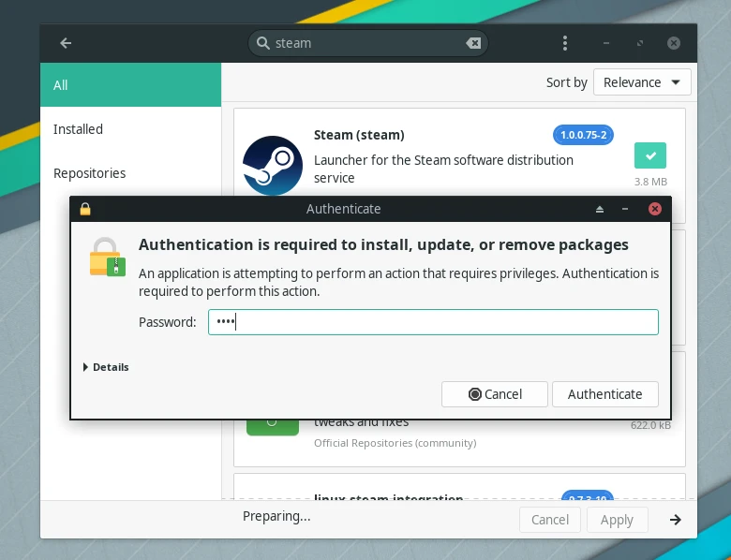Click the large padlock package icon
Viewport: 731px width, 560px height.
[x=107, y=257]
